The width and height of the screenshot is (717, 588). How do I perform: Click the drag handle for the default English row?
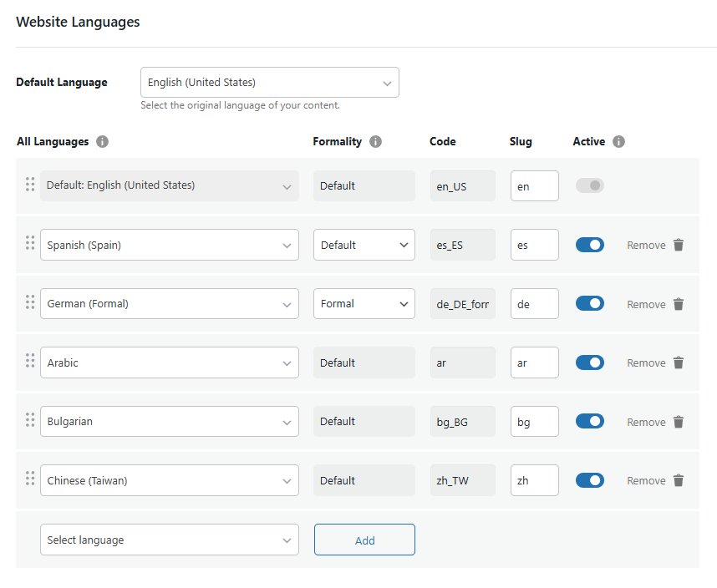(30, 184)
